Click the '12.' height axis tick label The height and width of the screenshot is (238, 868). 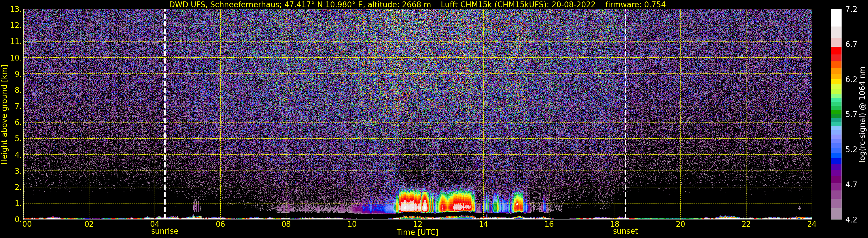tap(16, 26)
